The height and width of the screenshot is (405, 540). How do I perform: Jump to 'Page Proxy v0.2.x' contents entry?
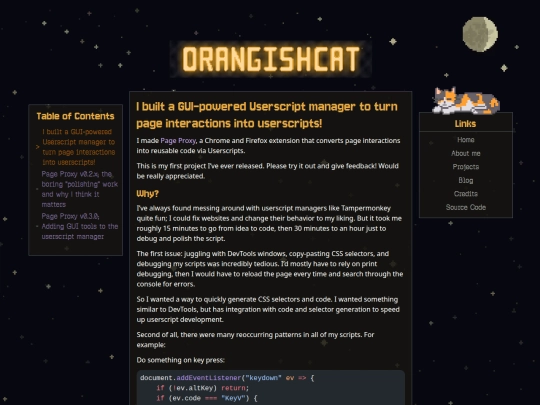[x=80, y=189]
